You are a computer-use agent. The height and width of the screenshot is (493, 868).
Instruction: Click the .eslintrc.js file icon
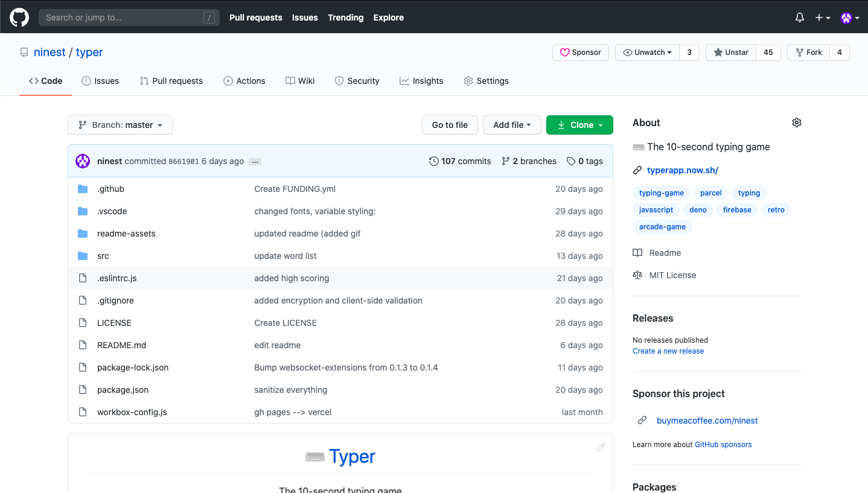83,278
